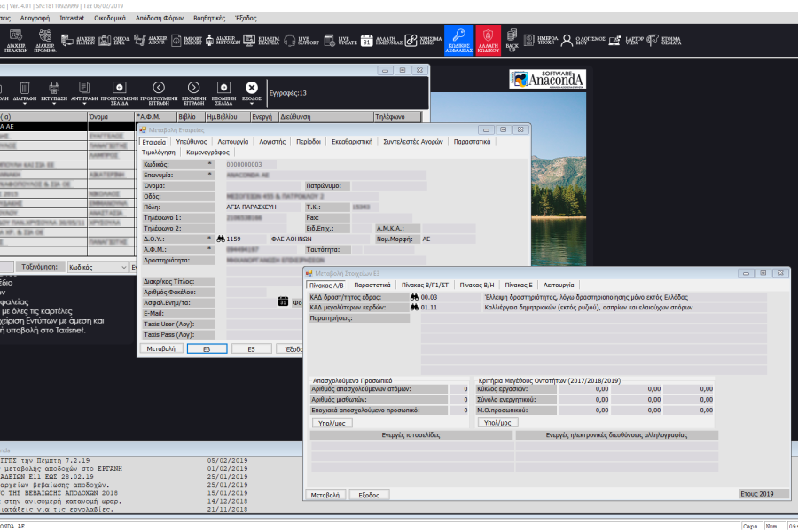The width and height of the screenshot is (798, 532).
Task: Click binoculars beside ΚΑΔ μεγαλύτερων κερδών
Action: [x=414, y=307]
